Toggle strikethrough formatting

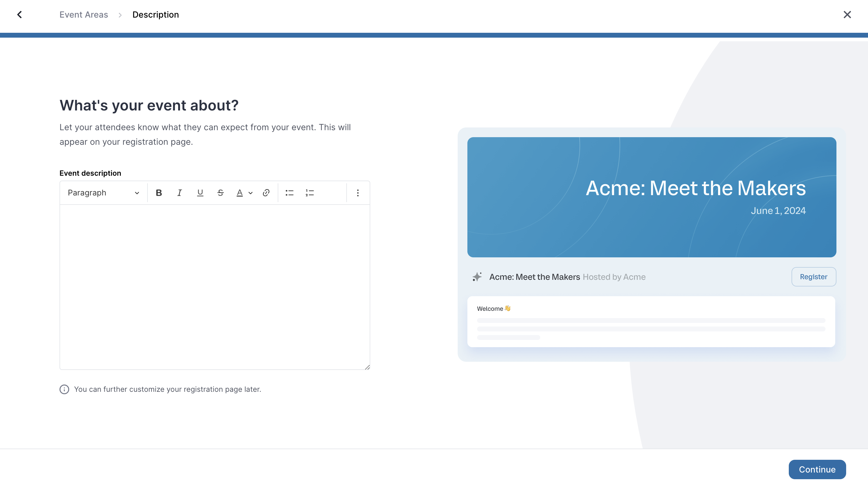(220, 193)
